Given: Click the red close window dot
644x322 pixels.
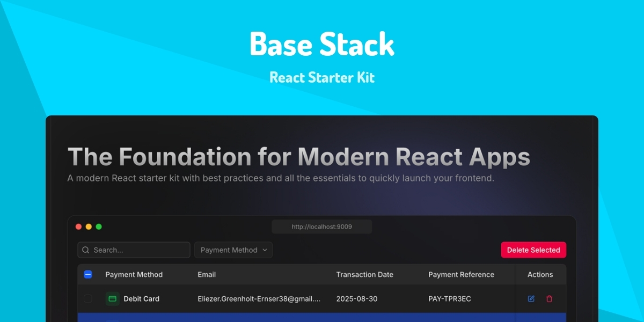Looking at the screenshot, I should (78, 226).
